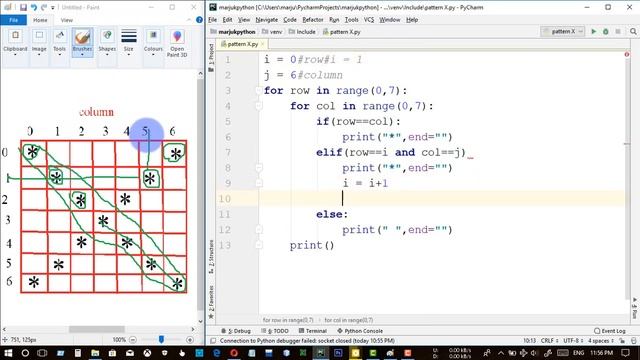This screenshot has width=640, height=360.
Task: Click the Paint Help question mark icon
Action: 199,20
